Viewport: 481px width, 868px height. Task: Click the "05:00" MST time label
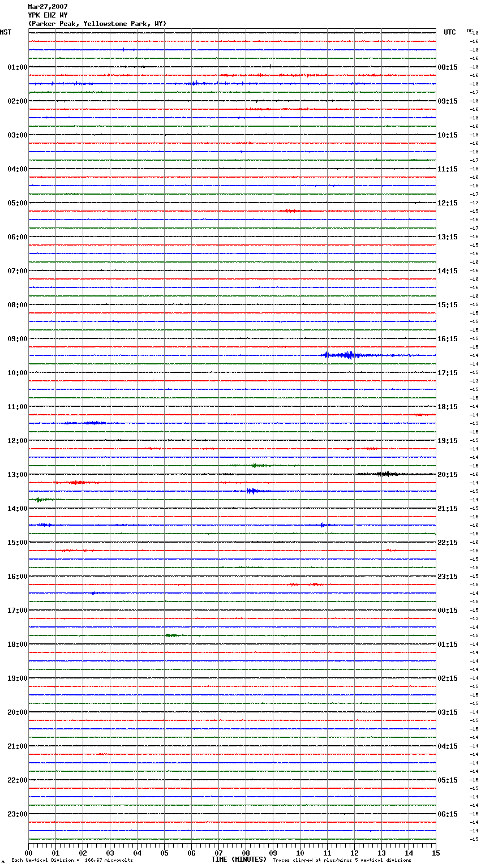(x=18, y=203)
